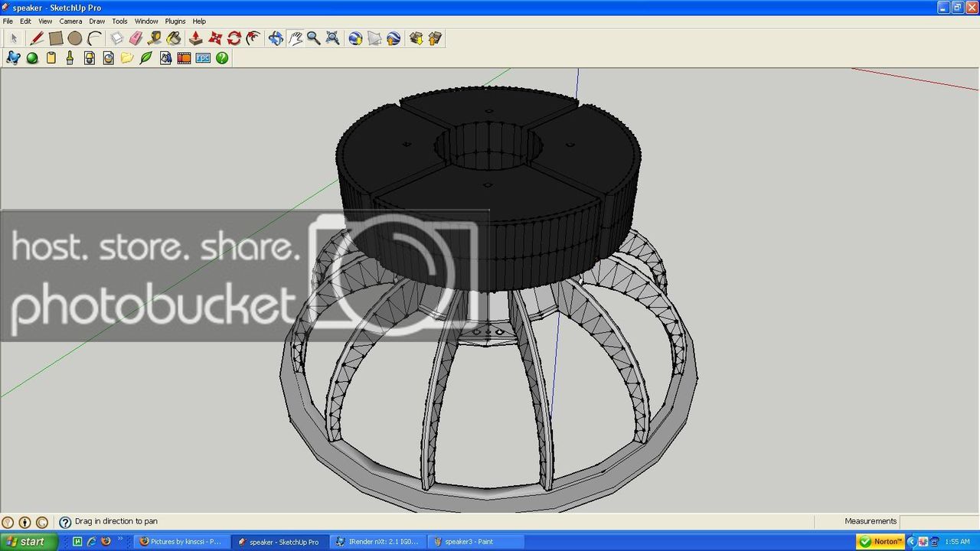The image size is (980, 551).
Task: Open the Help menu
Action: point(199,21)
